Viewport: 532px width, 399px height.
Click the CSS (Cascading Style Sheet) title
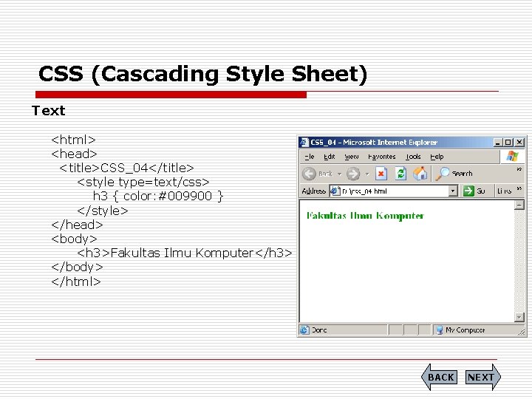[203, 74]
